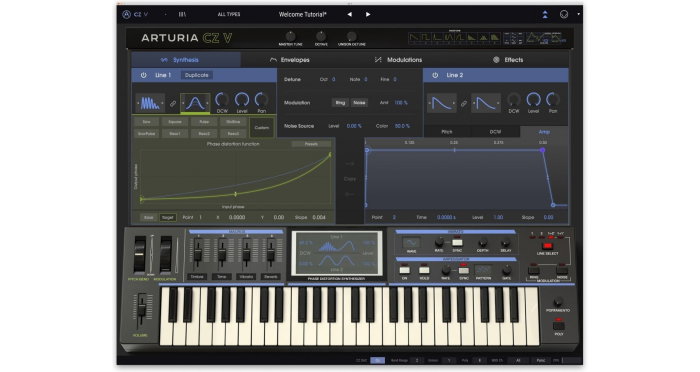Click the link icon between Line 2 waveforms

[464, 104]
